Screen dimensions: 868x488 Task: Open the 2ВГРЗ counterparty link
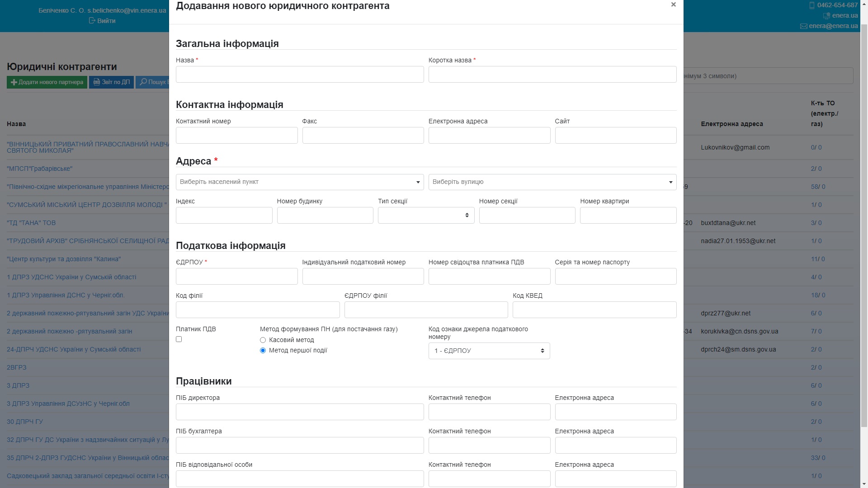pos(17,367)
